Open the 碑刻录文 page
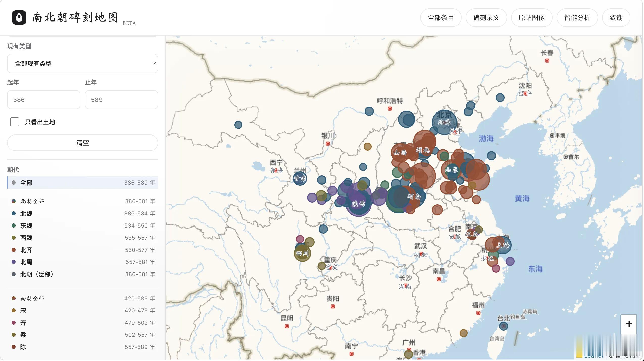 click(x=486, y=18)
